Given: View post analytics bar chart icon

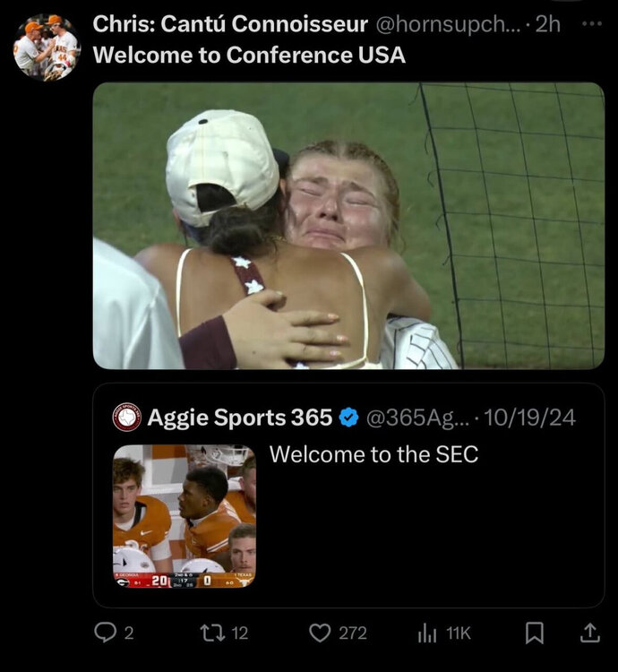Looking at the screenshot, I should pos(427,633).
